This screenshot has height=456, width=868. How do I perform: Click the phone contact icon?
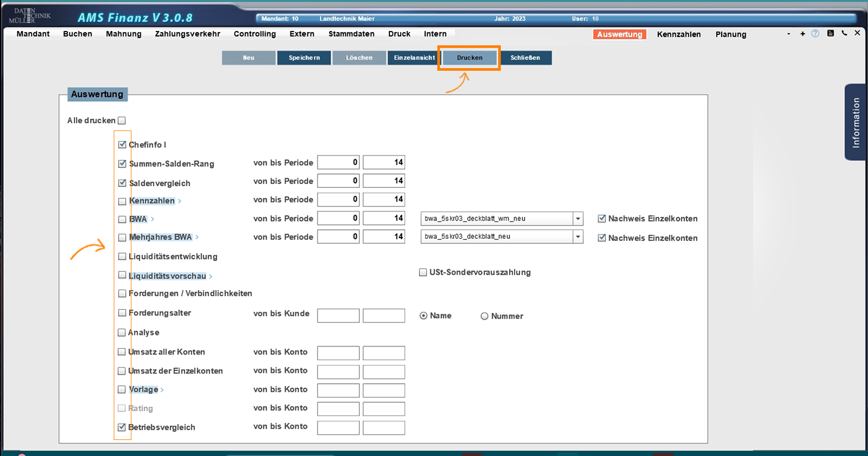coord(844,34)
